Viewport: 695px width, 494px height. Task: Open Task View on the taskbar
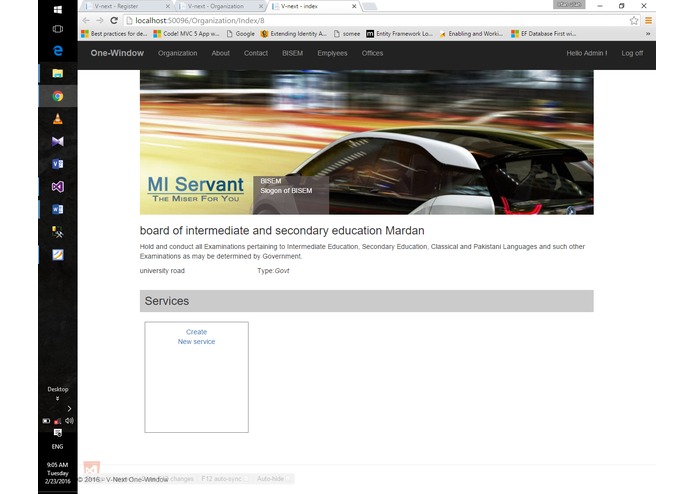(58, 29)
